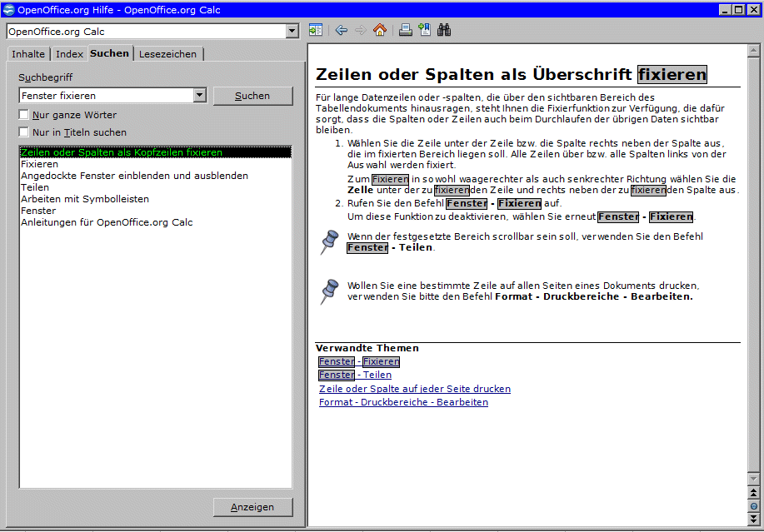764x532 pixels.
Task: Select the Suchen tab
Action: click(x=109, y=53)
